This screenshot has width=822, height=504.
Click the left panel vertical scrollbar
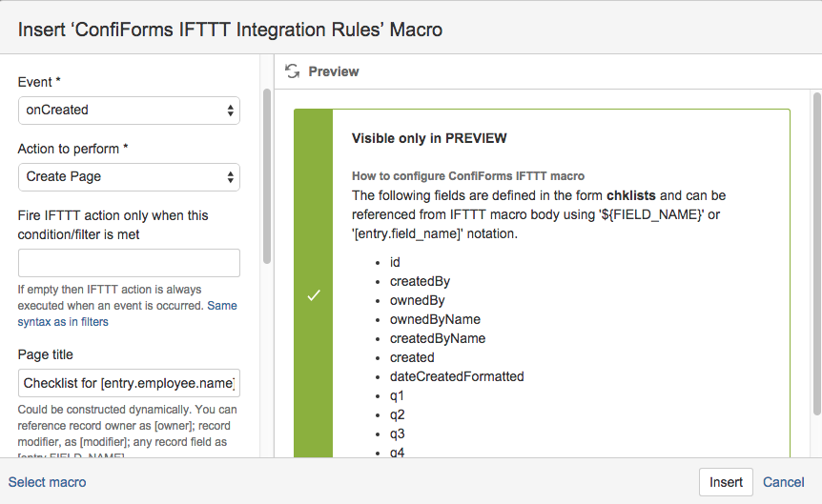[x=267, y=176]
